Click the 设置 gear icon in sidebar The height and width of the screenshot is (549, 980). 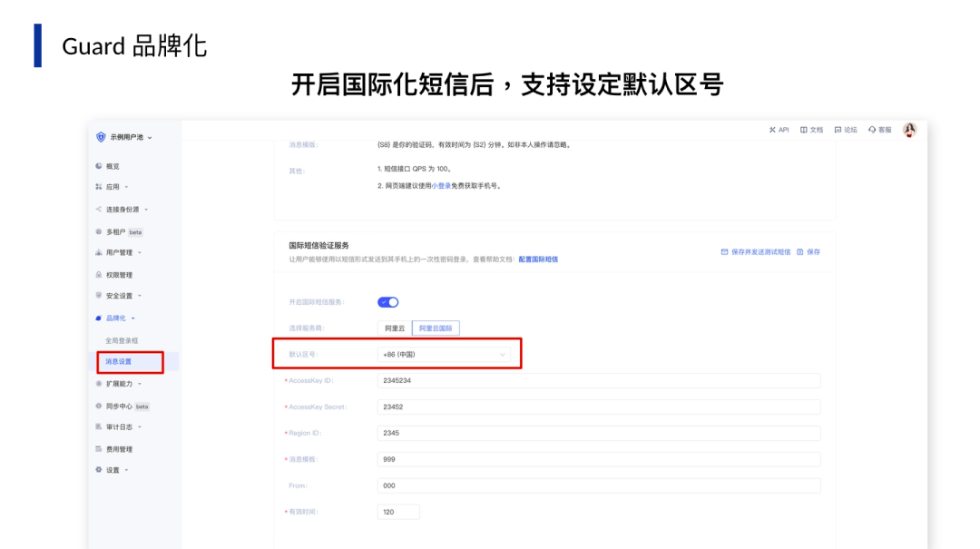98,470
